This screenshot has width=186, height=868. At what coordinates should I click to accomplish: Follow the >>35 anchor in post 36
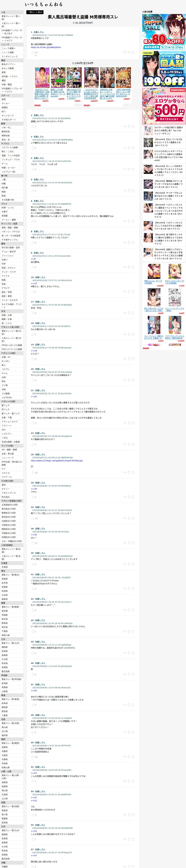[x=34, y=535]
